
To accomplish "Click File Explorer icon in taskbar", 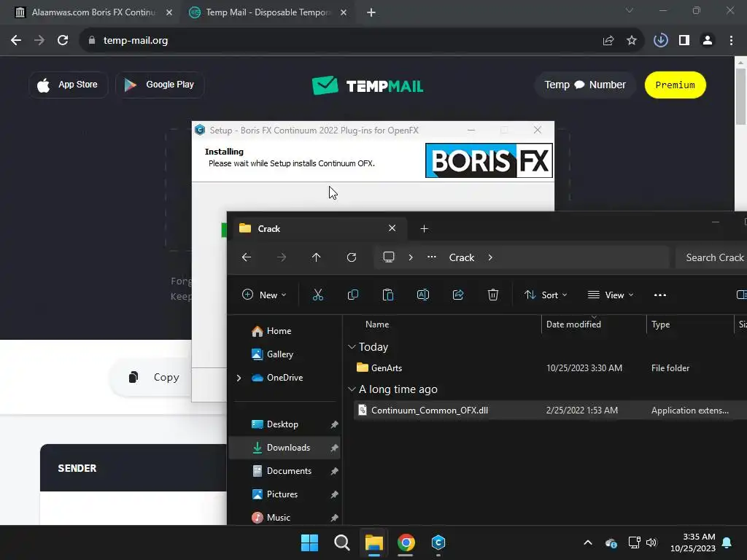I will pyautogui.click(x=374, y=542).
